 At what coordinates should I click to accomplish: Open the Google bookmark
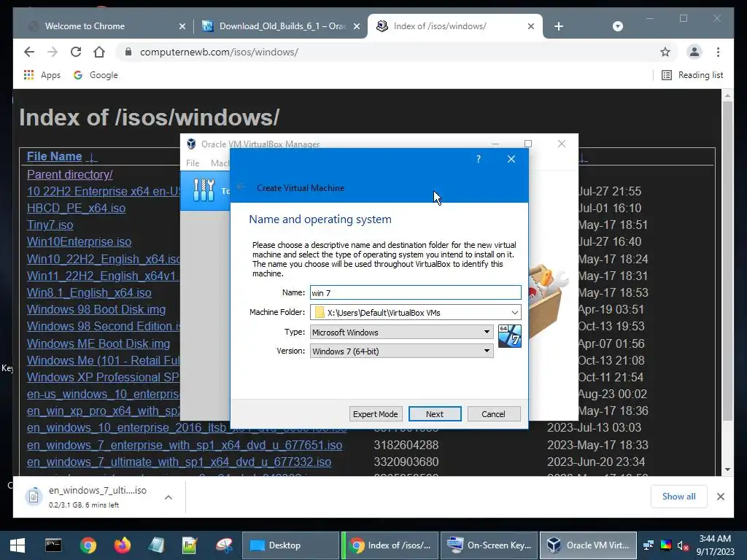point(96,75)
